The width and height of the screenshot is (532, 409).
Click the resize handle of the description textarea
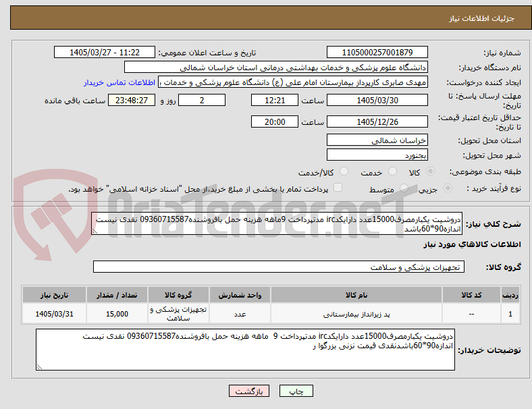coord(95,231)
